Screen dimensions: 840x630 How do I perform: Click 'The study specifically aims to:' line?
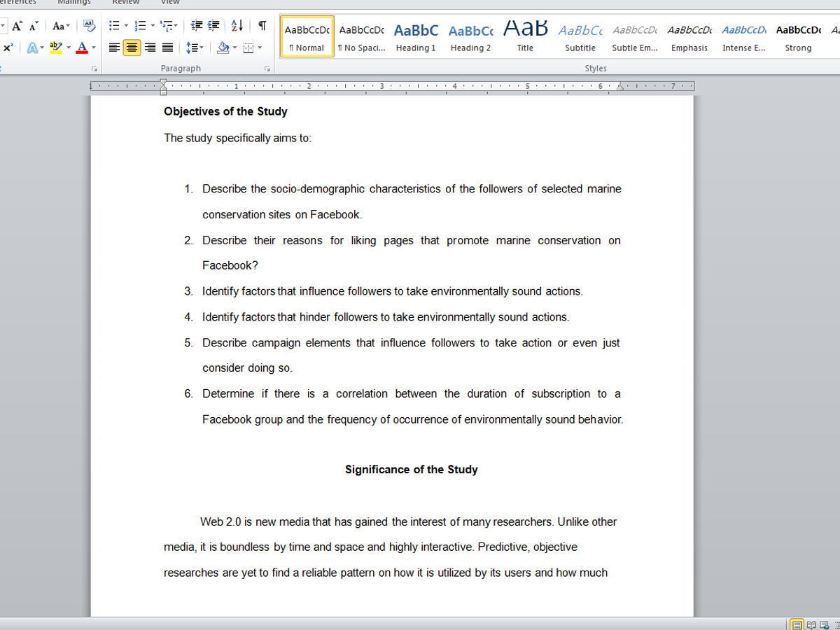pos(238,138)
